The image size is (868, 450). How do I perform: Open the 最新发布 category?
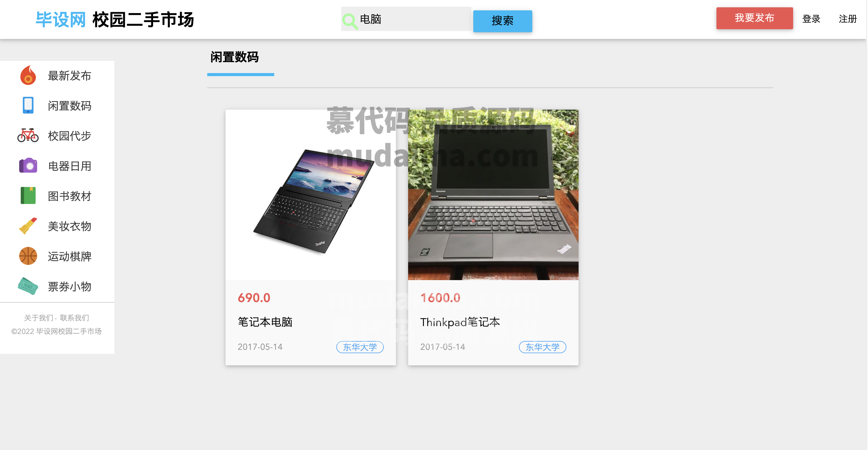tap(69, 76)
